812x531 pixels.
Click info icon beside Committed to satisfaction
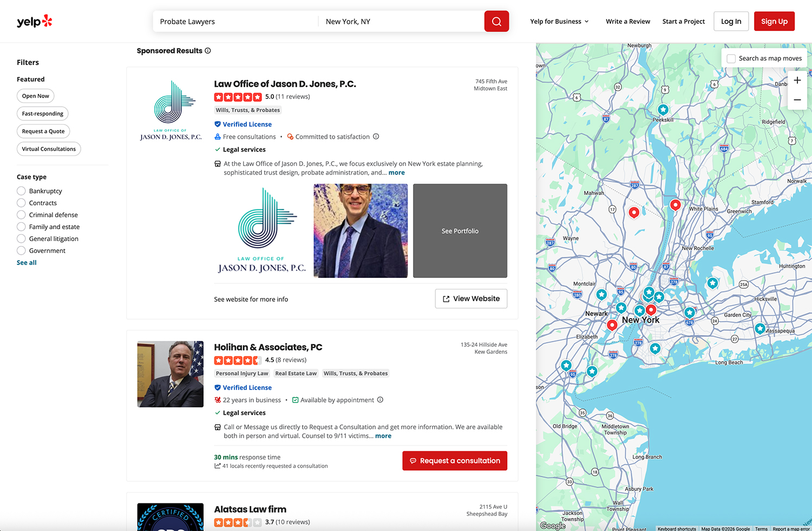coord(376,137)
